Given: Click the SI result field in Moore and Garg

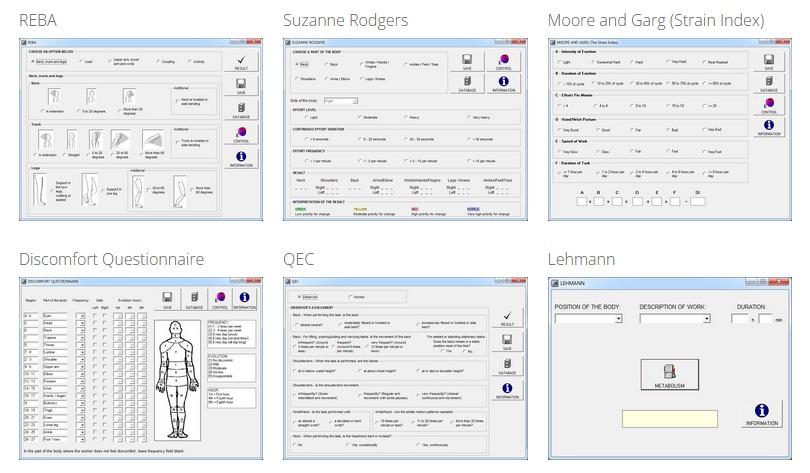Looking at the screenshot, I should (697, 201).
